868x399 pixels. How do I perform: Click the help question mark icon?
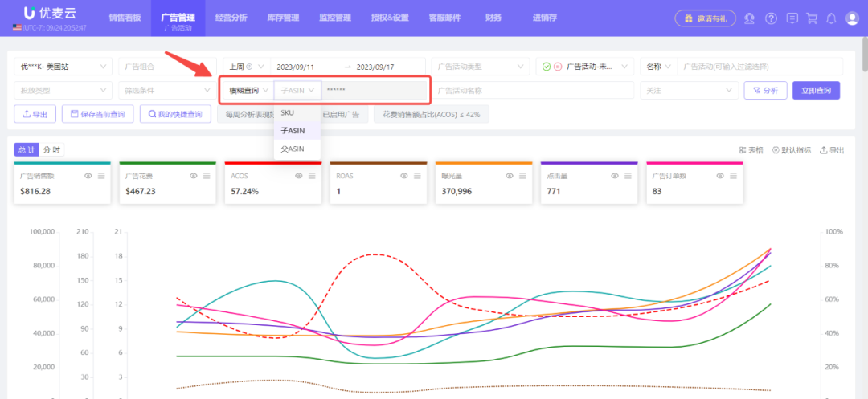(x=772, y=18)
